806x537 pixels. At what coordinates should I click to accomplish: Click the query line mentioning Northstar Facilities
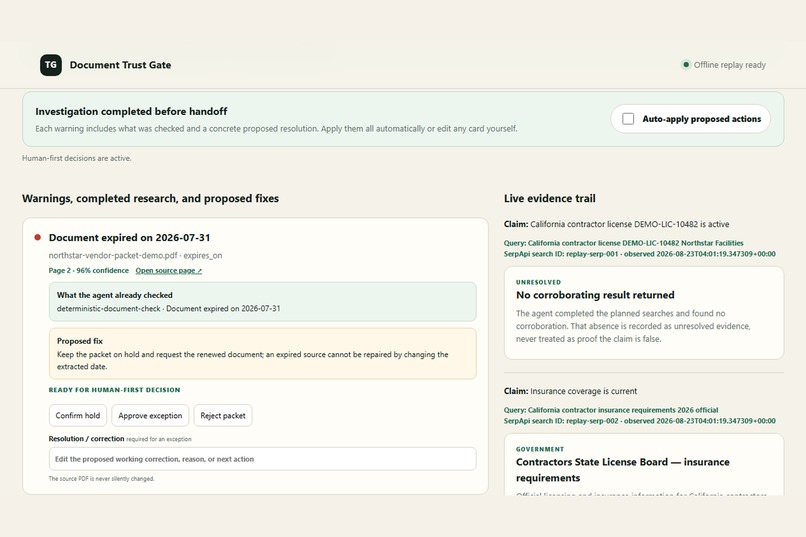click(624, 243)
